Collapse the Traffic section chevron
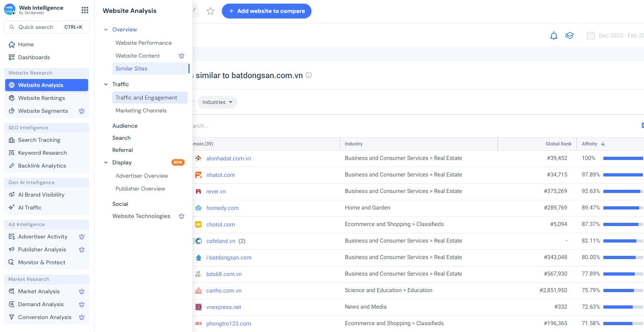The width and height of the screenshot is (644, 332). (x=106, y=84)
